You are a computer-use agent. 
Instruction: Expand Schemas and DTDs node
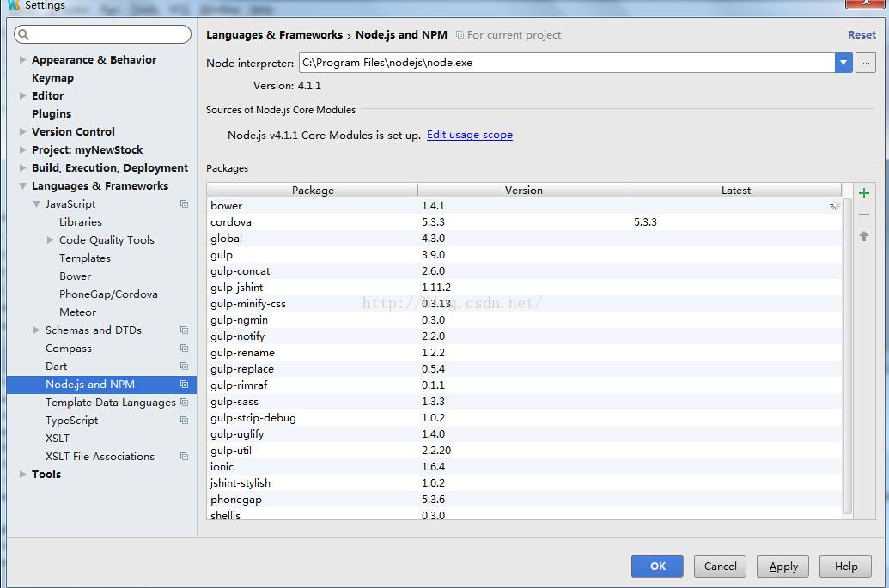coord(36,330)
